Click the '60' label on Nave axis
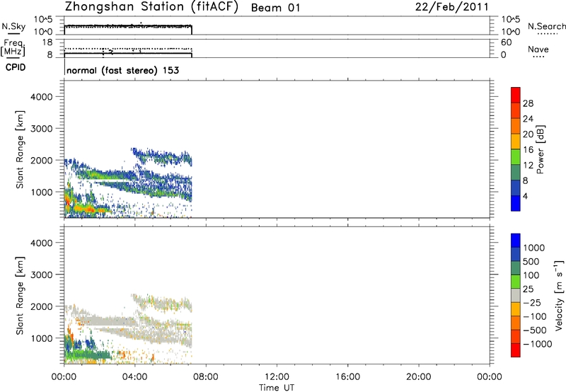Image resolution: width=566 pixels, height=392 pixels. [507, 42]
